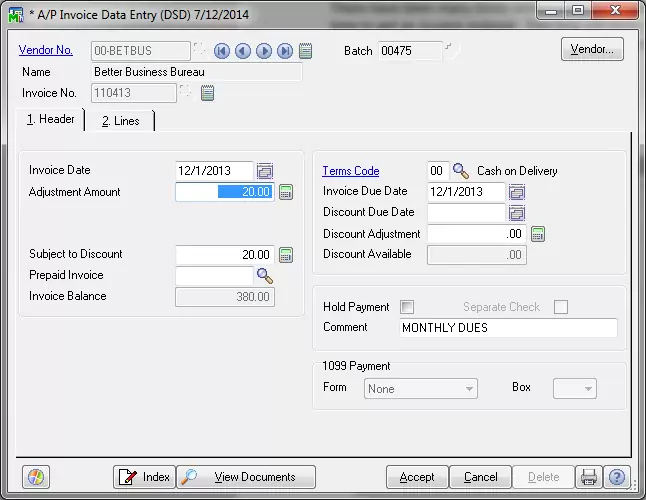Viewport: 646px width, 500px height.
Task: Open Prepaid Invoice lookup magnifier
Action: (264, 275)
